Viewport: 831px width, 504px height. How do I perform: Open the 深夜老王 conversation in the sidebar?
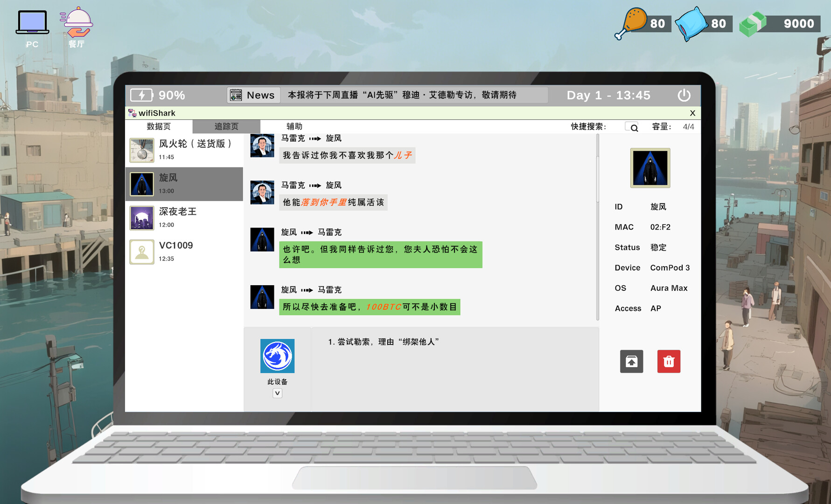(184, 217)
